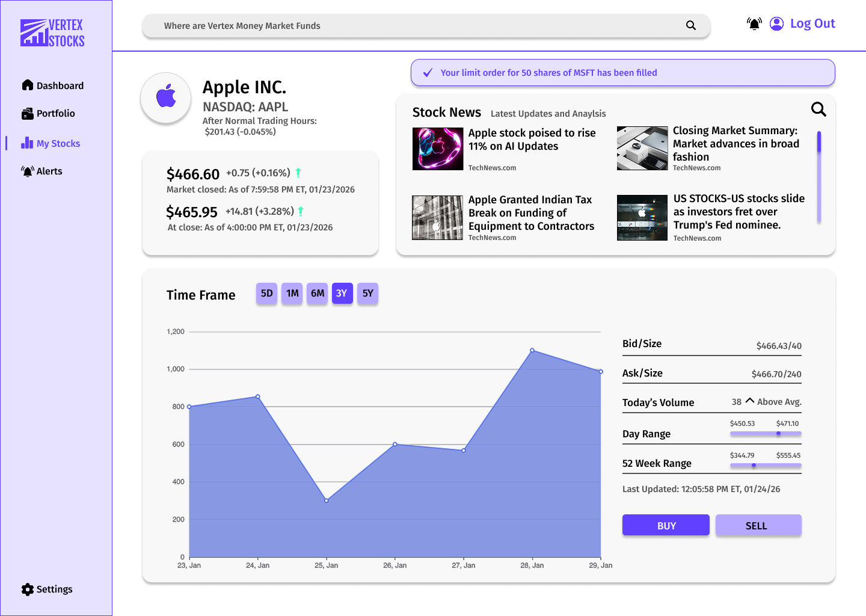Viewport: 866px width, 616px height.
Task: Switch chart to 5Y time frame
Action: click(x=368, y=294)
